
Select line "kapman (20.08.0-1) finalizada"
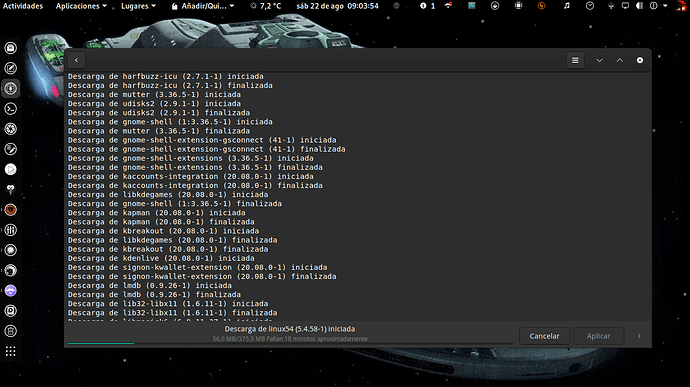click(x=161, y=222)
